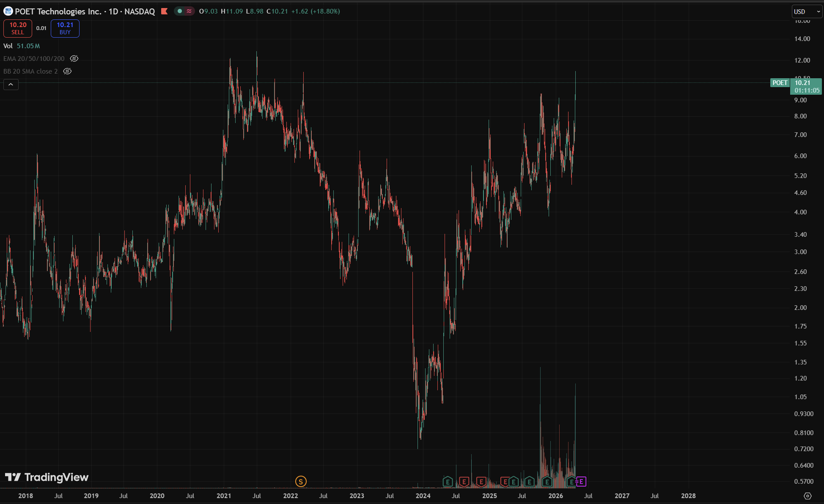This screenshot has height=504, width=824.
Task: Open the USD currency dropdown
Action: click(807, 12)
